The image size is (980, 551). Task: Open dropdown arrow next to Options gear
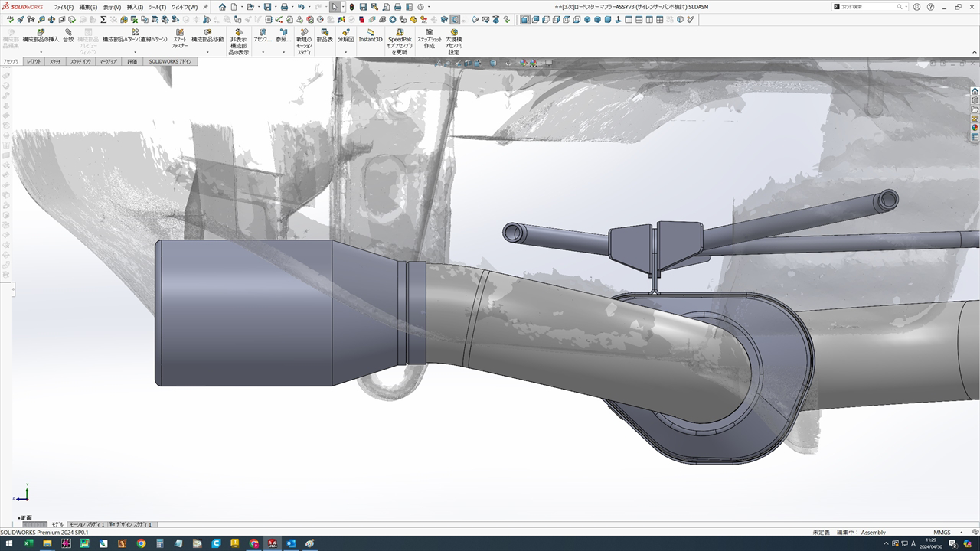(429, 7)
